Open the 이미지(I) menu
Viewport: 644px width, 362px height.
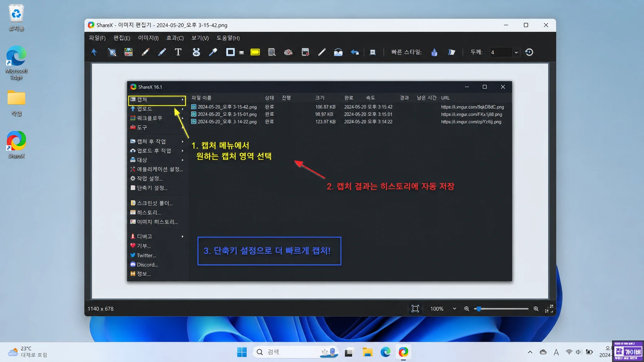tap(148, 38)
